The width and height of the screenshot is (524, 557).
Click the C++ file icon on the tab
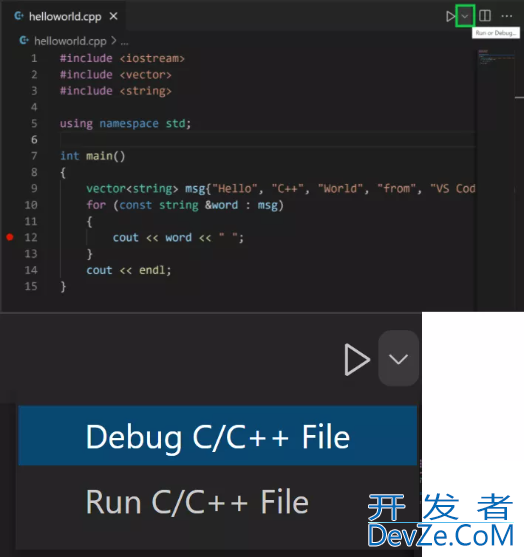point(19,16)
